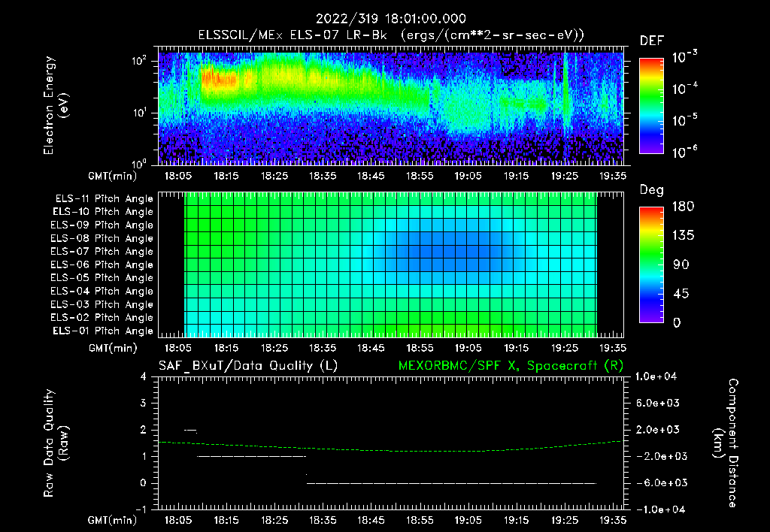
Task: Click the 135 value on Deg scale
Action: point(683,236)
